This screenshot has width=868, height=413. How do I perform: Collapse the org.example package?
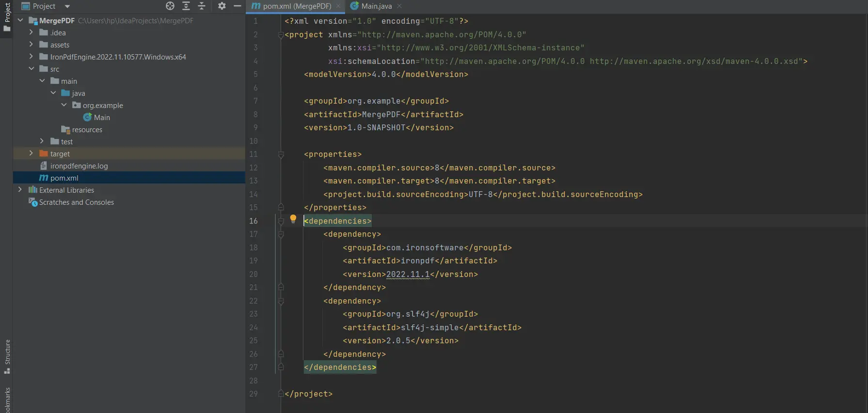pyautogui.click(x=64, y=105)
